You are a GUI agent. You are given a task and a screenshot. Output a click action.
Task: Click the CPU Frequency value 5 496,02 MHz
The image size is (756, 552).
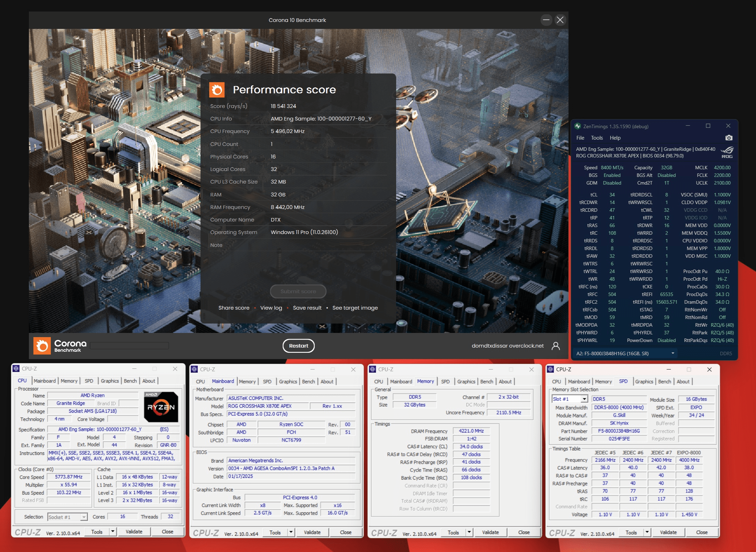tap(288, 131)
